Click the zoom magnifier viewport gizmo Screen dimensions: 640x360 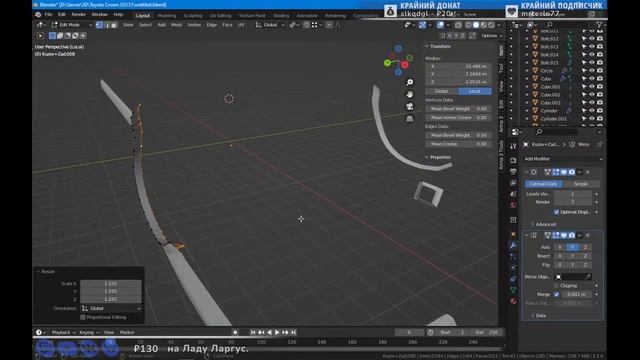[x=410, y=82]
